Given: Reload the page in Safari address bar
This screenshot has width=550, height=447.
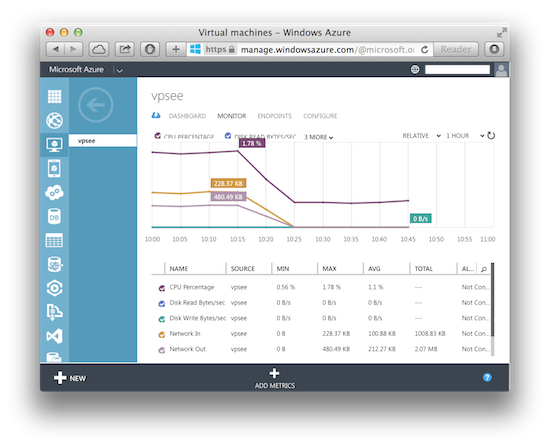Looking at the screenshot, I should pos(424,49).
